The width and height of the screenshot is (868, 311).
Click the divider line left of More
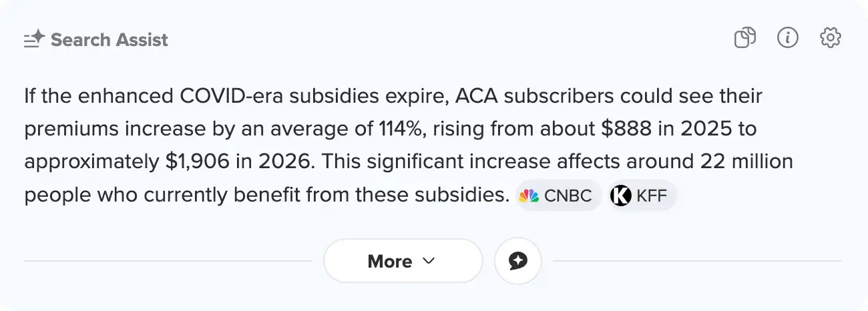pyautogui.click(x=168, y=261)
